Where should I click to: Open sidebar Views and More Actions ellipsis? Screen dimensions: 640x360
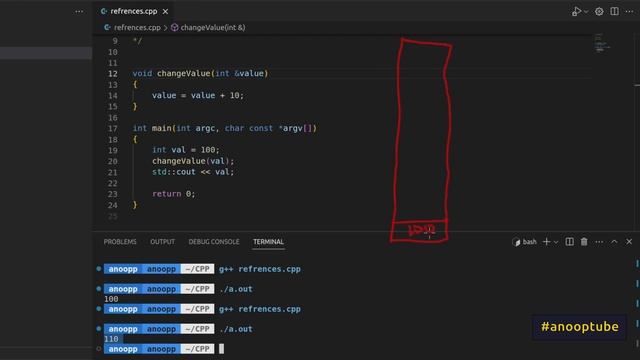(x=79, y=11)
